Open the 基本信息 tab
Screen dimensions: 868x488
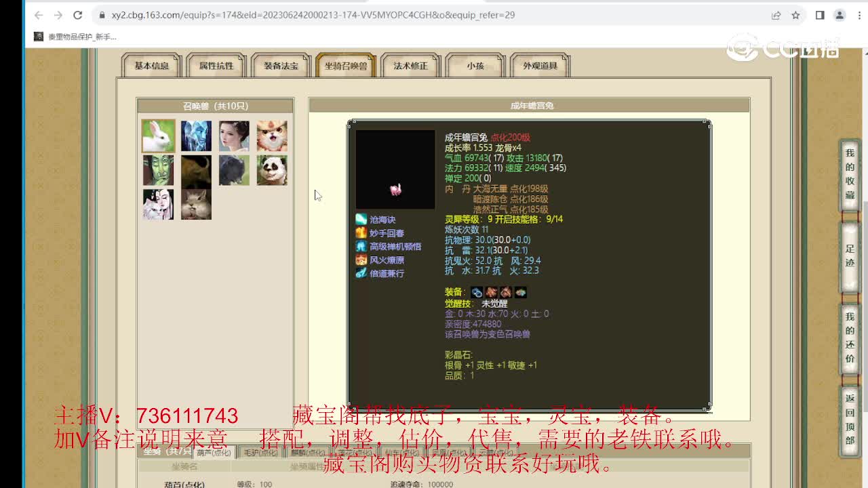pyautogui.click(x=151, y=66)
